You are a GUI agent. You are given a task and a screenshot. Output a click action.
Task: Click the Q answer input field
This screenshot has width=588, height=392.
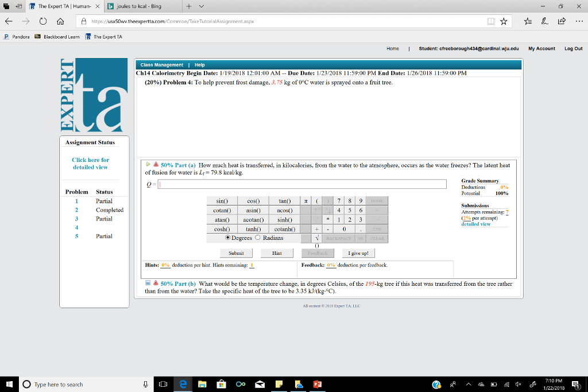click(302, 184)
